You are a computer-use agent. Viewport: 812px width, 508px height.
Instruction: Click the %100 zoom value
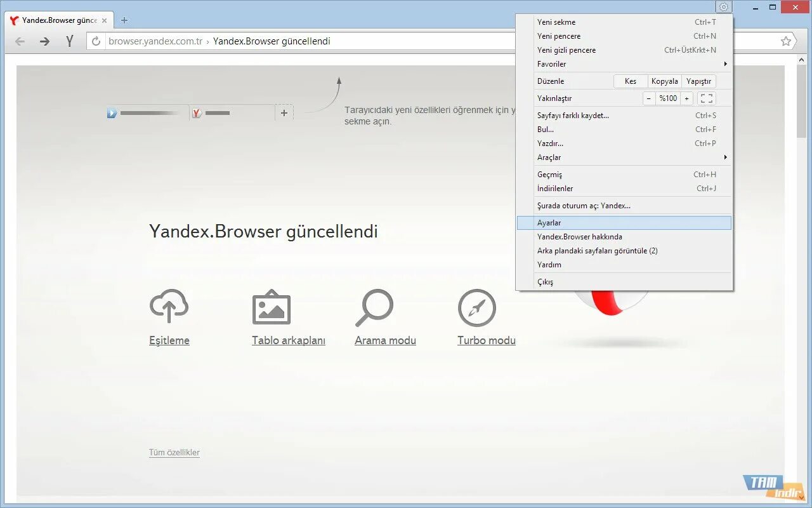click(668, 98)
